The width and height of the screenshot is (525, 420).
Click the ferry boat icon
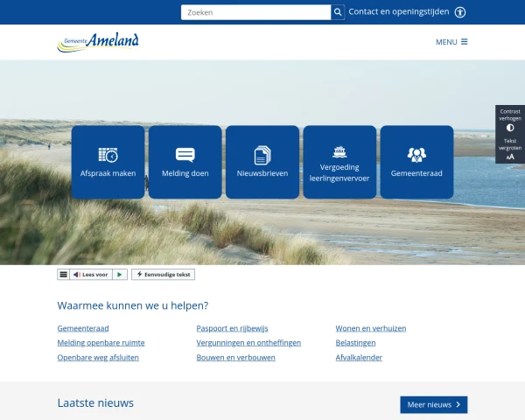[339, 151]
